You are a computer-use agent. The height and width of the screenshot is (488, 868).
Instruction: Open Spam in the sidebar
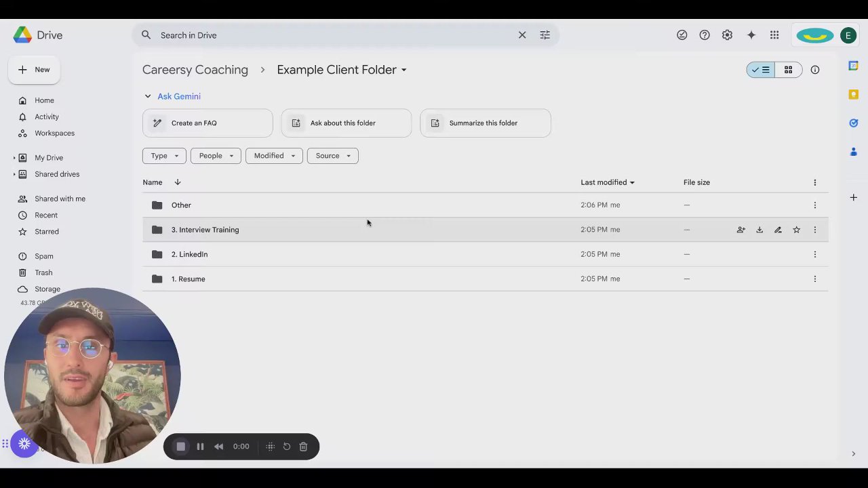[44, 256]
